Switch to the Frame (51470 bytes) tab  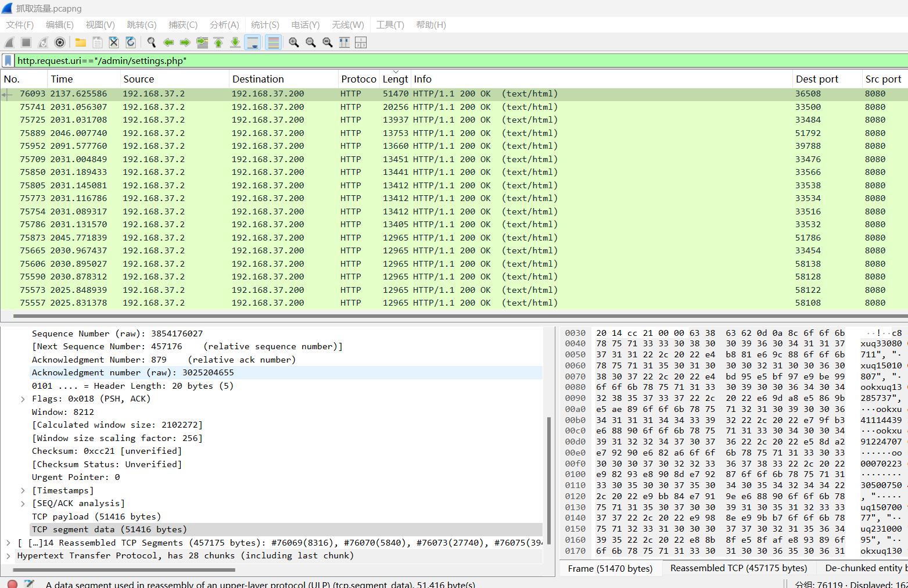click(x=610, y=568)
